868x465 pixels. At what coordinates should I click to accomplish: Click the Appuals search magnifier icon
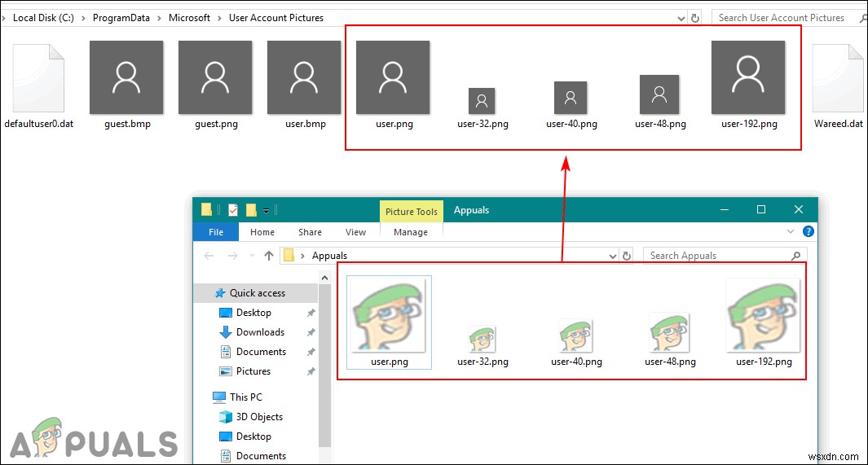pos(795,256)
